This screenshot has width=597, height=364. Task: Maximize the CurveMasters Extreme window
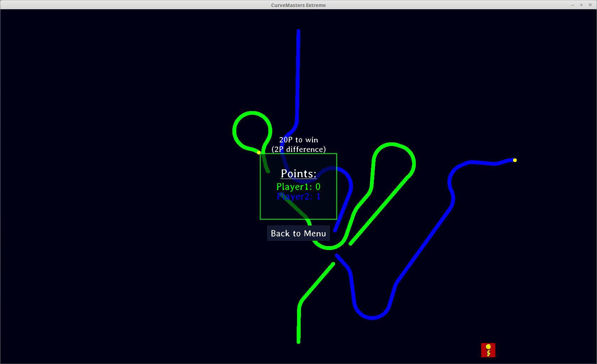tap(581, 5)
